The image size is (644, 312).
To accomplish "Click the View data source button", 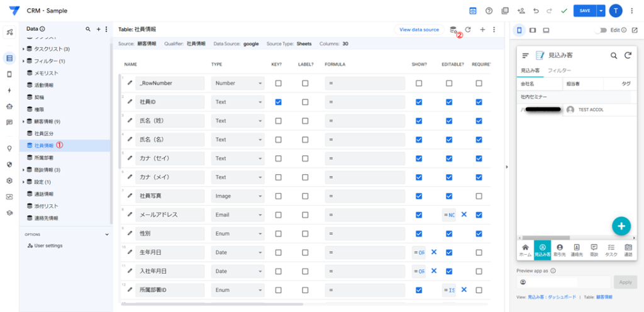I will [419, 30].
